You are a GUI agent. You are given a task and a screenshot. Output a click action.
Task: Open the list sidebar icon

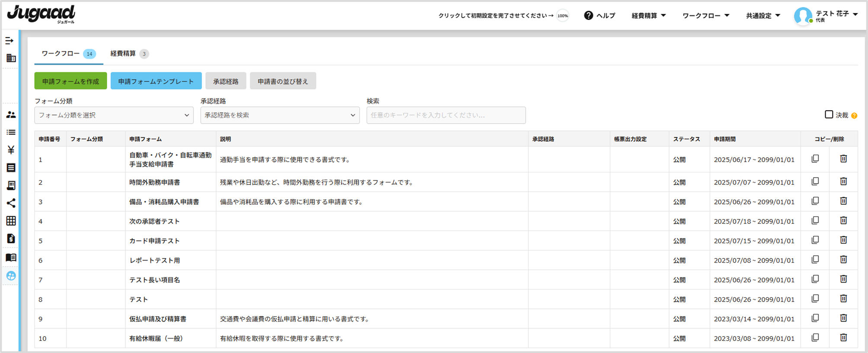click(x=11, y=132)
